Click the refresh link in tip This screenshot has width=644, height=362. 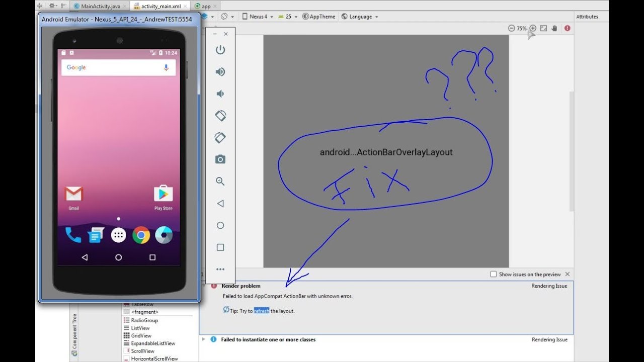[262, 311]
